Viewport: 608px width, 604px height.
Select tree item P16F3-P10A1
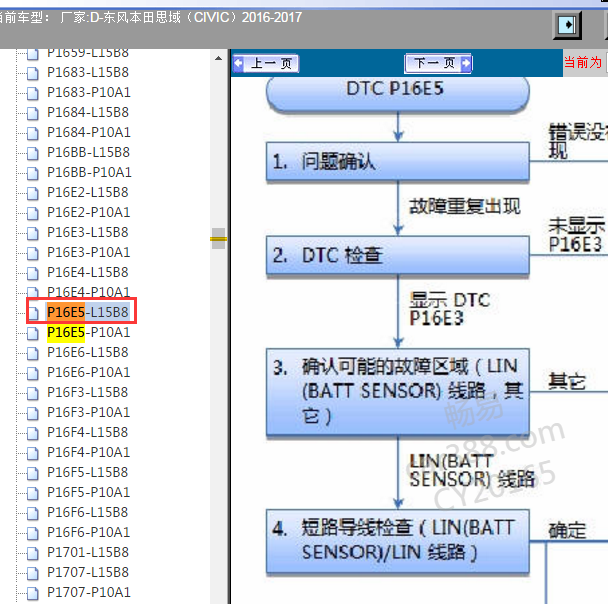click(89, 412)
